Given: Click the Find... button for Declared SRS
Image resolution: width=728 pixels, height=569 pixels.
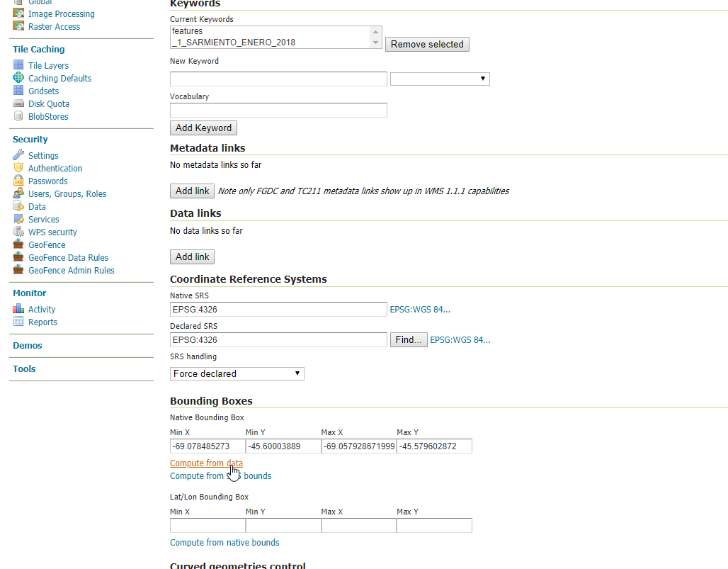Looking at the screenshot, I should pos(409,340).
